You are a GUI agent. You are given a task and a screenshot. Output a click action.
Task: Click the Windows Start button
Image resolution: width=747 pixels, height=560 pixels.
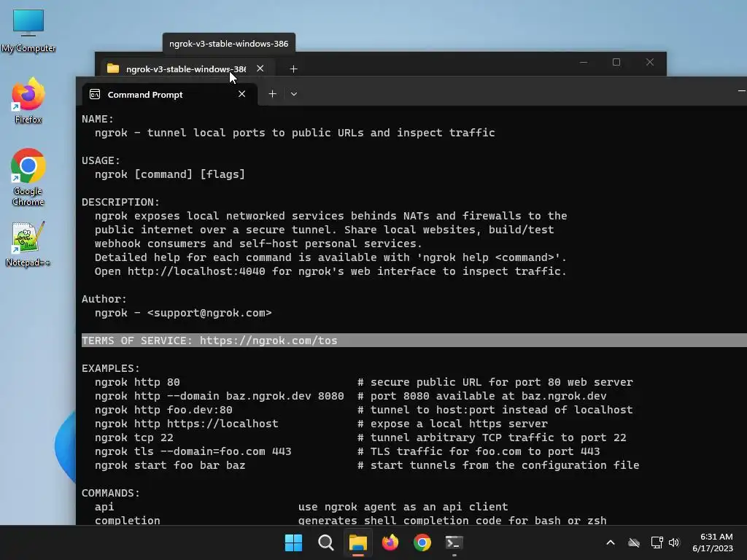293,542
